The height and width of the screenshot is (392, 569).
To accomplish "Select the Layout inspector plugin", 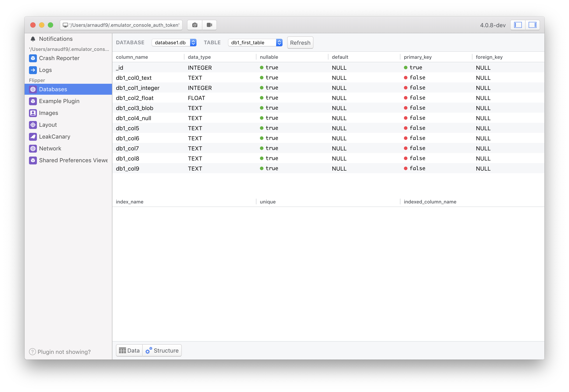I will pos(48,125).
